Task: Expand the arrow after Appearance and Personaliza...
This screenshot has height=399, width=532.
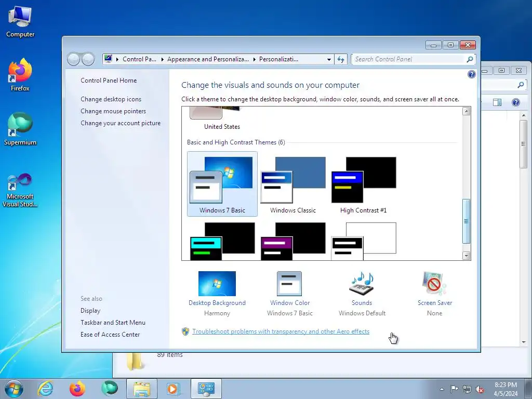Action: [x=254, y=59]
